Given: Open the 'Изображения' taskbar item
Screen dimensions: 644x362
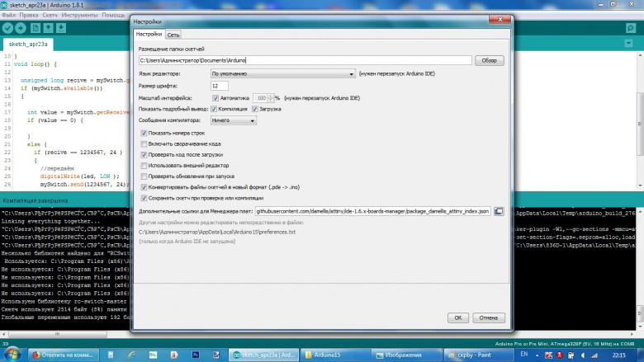Looking at the screenshot, I should 406,355.
